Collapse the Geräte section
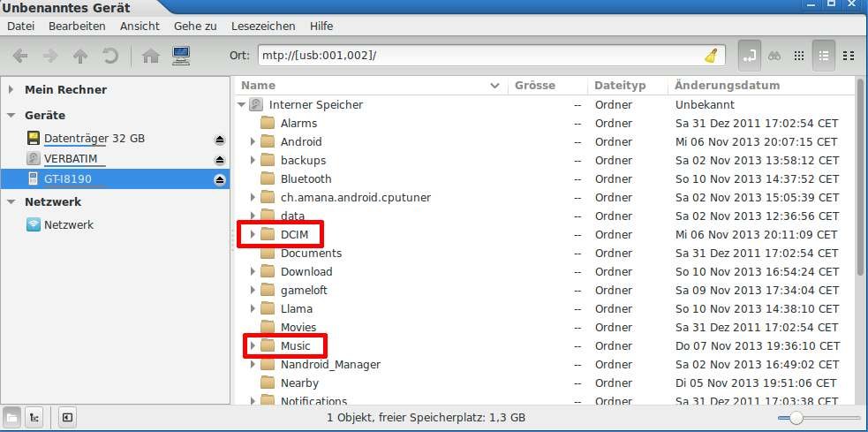 pyautogui.click(x=11, y=115)
